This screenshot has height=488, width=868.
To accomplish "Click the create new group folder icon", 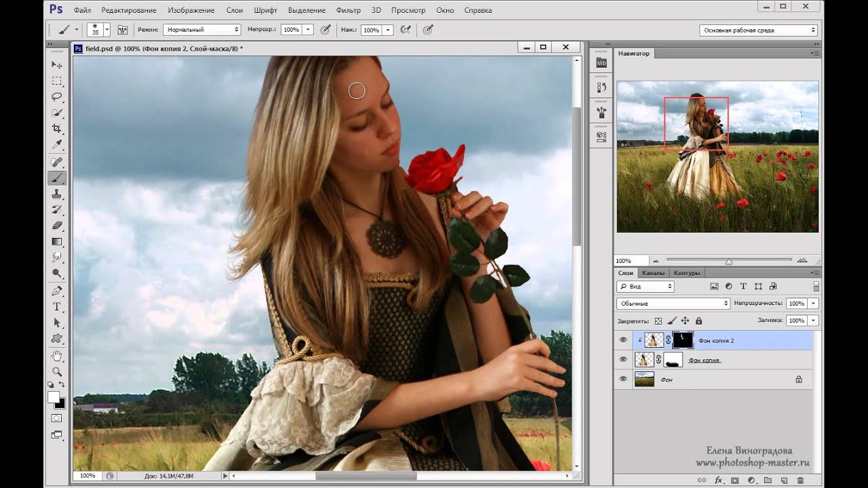I will (x=767, y=481).
